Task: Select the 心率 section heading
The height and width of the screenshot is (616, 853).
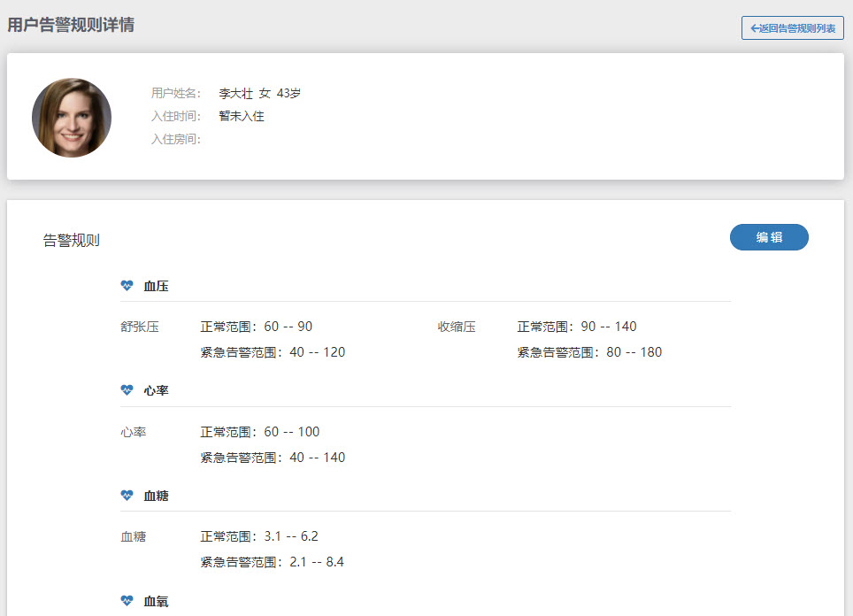Action: (x=156, y=391)
